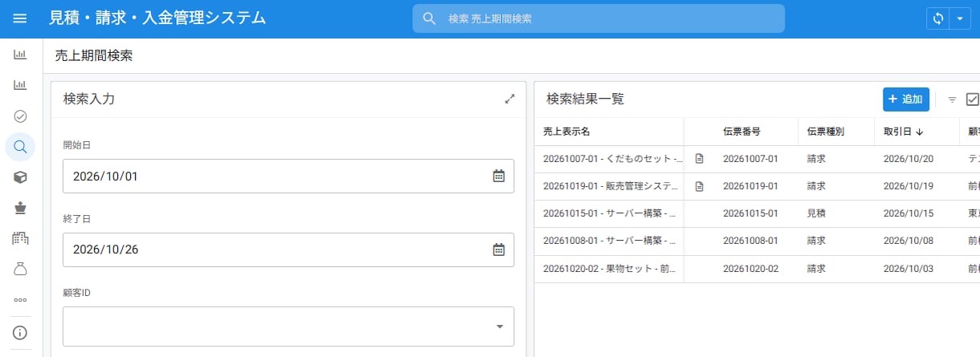Click 伝票番号 cell 20261008-01

click(x=750, y=241)
